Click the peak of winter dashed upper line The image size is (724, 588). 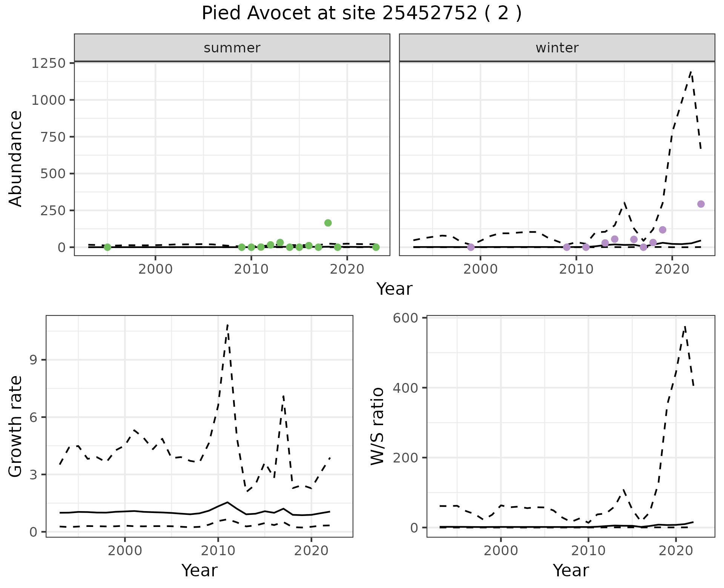(691, 72)
